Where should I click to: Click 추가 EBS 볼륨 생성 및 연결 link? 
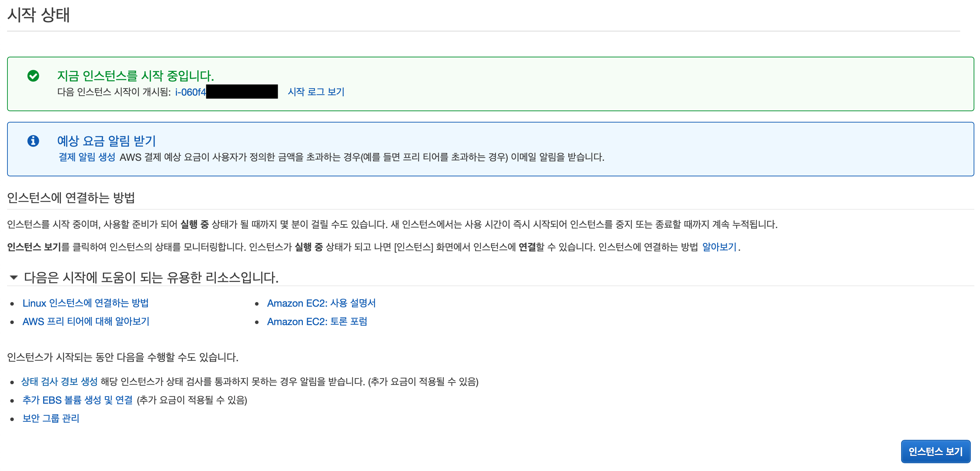click(x=77, y=400)
